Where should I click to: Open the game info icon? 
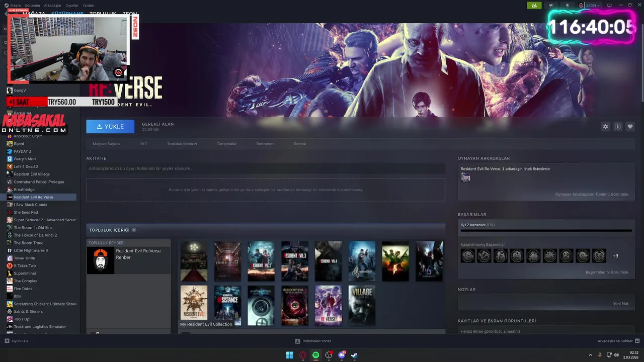coord(618,127)
